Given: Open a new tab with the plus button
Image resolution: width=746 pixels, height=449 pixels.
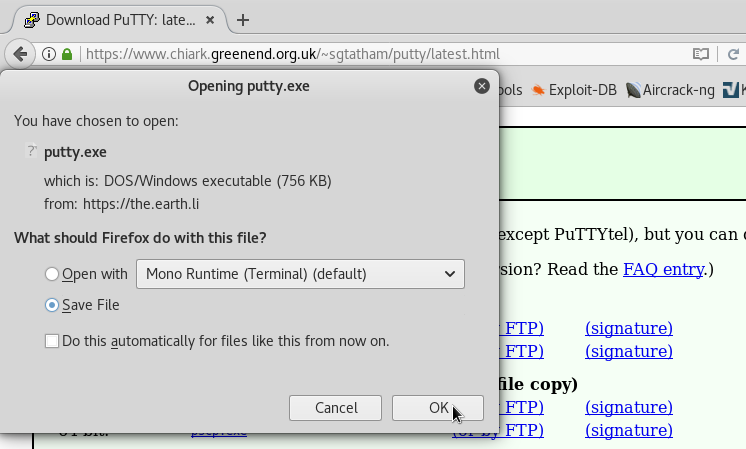Looking at the screenshot, I should pyautogui.click(x=243, y=20).
